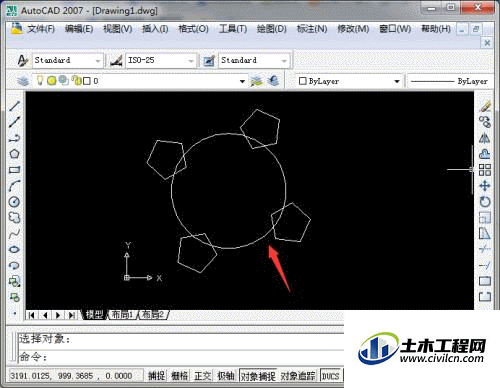Select the Offset tool

tap(485, 154)
